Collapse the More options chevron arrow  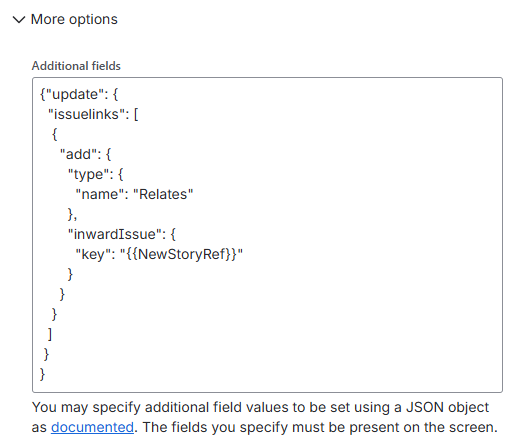click(x=19, y=20)
